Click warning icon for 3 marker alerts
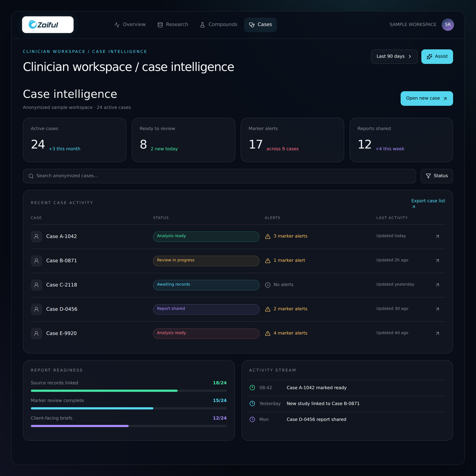This screenshot has height=476, width=476. pyautogui.click(x=268, y=236)
